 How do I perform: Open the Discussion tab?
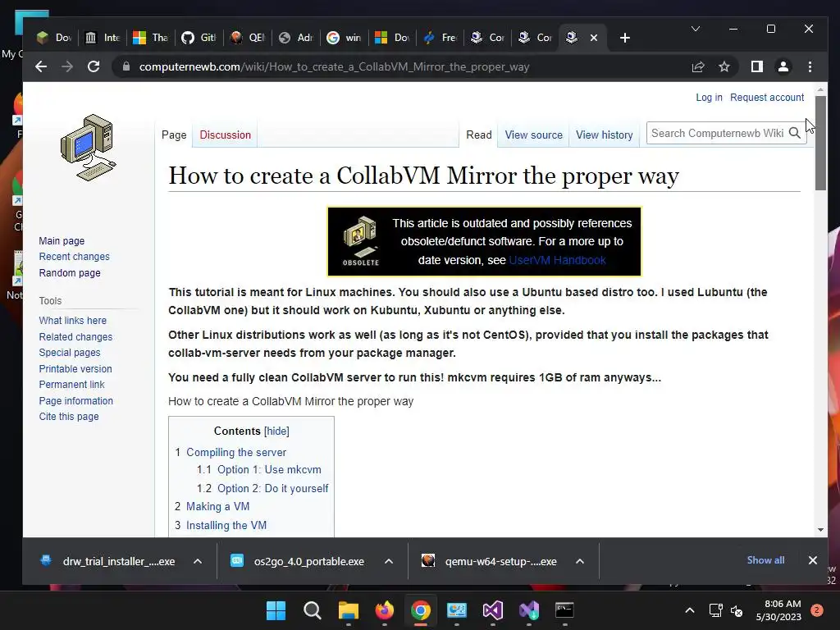click(225, 135)
